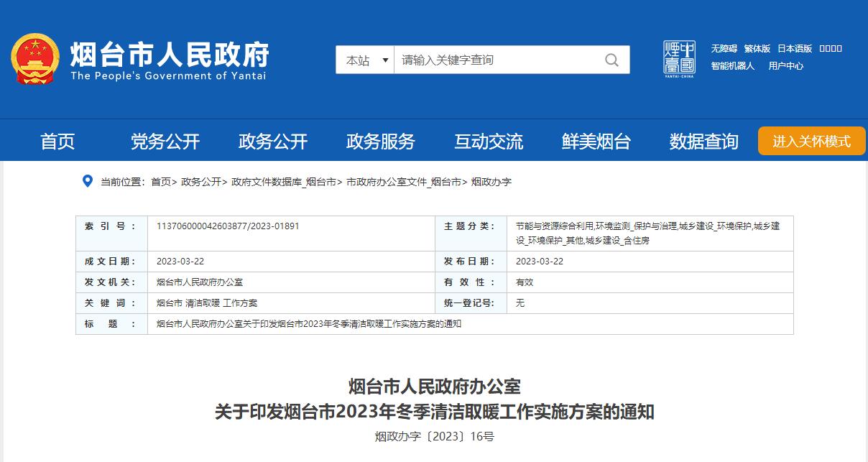Open the 政务公开 menu

click(x=274, y=141)
